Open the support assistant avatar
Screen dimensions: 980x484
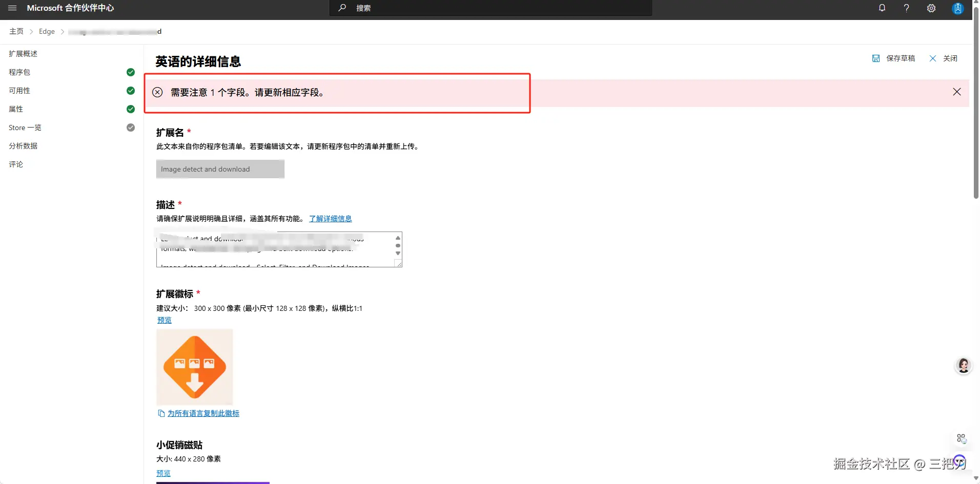(964, 366)
